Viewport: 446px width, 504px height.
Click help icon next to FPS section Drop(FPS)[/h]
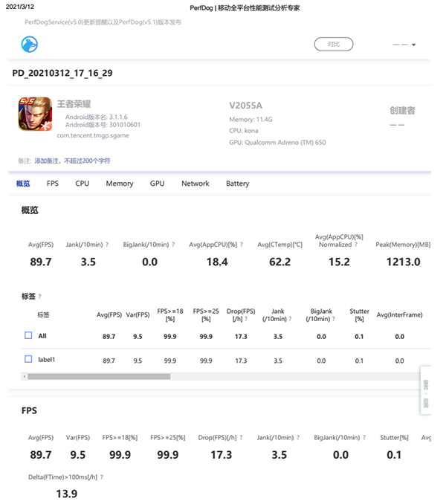point(242,438)
